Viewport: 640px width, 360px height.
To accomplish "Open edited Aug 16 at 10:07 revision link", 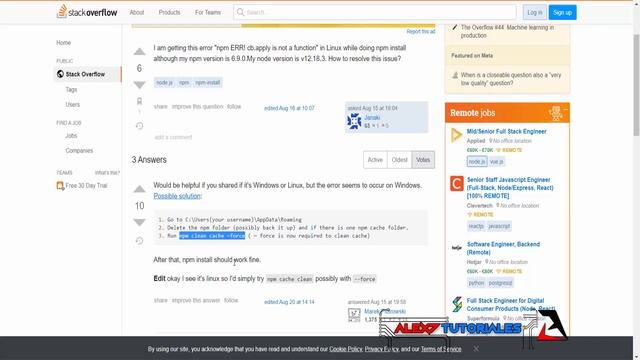I will click(289, 108).
